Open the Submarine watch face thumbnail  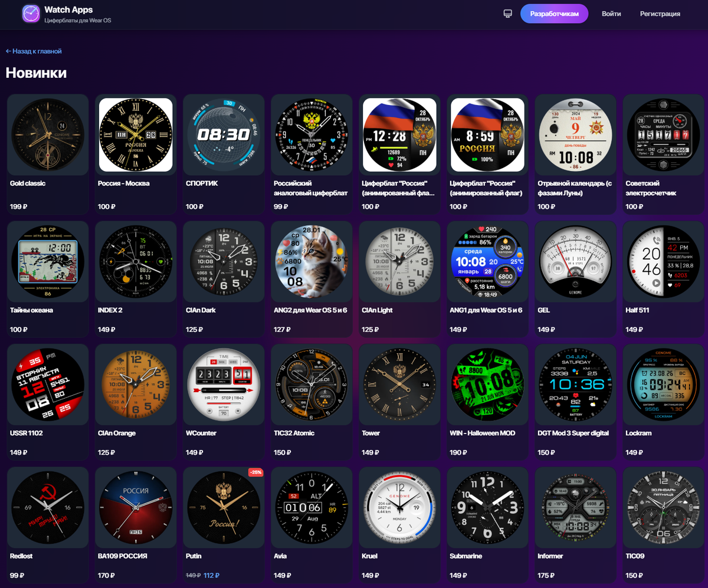point(488,508)
